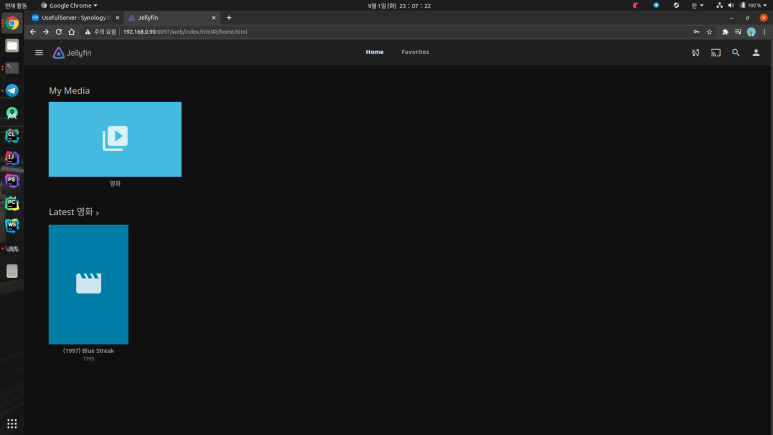Open the Google Chrome app menu
Screen dimensions: 773x435
point(69,5)
